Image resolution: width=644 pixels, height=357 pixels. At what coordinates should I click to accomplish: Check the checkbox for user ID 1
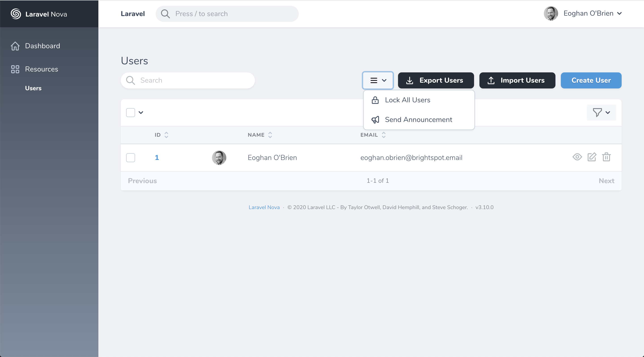[131, 158]
